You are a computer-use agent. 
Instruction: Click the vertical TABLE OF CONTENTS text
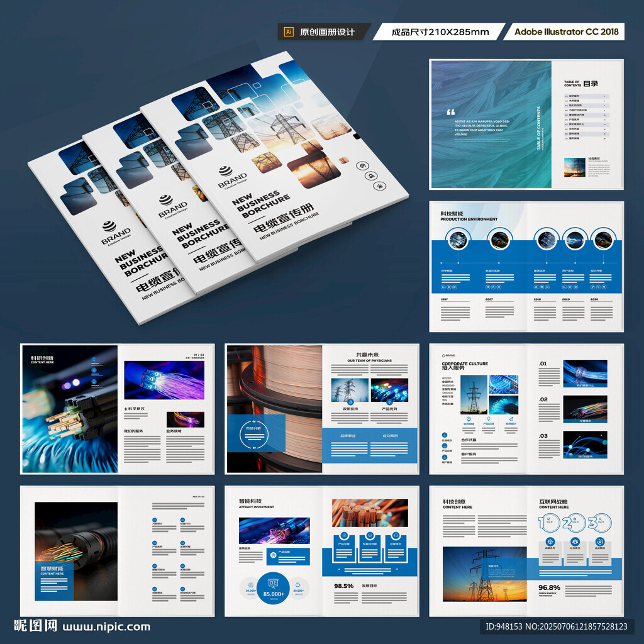(539, 128)
